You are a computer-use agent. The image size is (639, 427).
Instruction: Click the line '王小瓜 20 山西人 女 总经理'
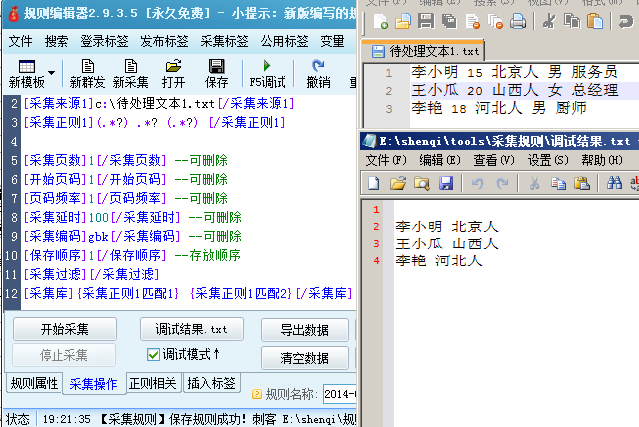click(515, 90)
